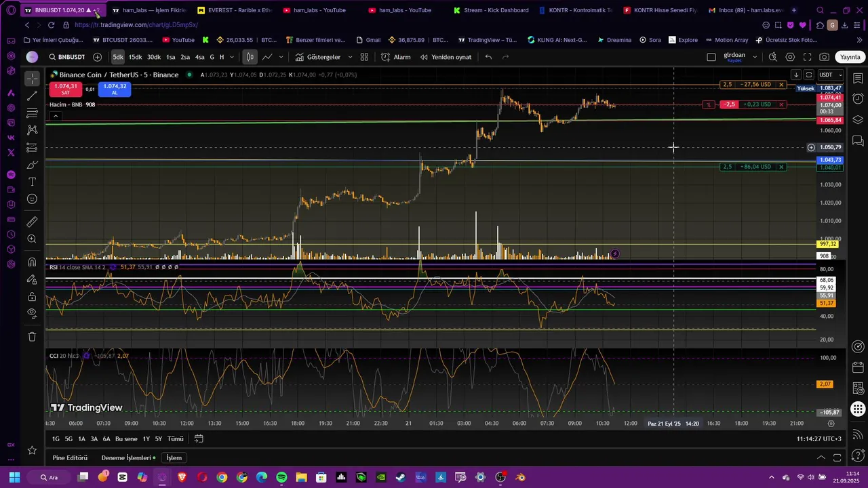Expand the timeframe dropdown arrow

pyautogui.click(x=232, y=57)
